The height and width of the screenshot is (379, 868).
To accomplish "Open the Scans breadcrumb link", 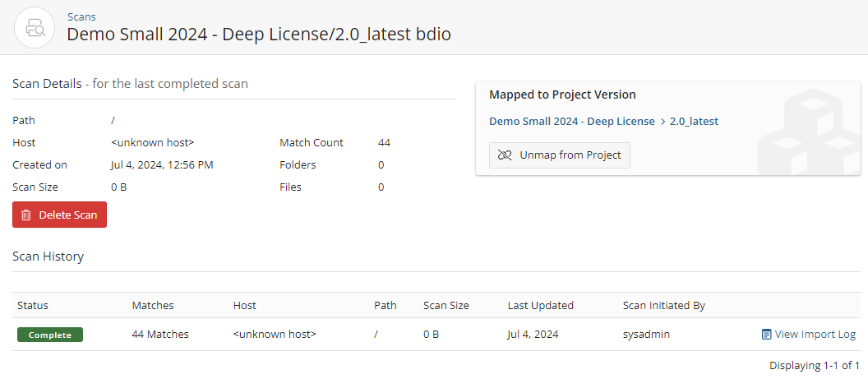I will click(81, 16).
